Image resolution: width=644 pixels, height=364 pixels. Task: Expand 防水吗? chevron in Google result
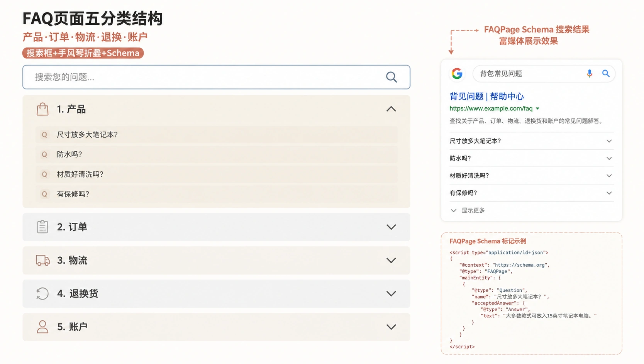coord(609,158)
